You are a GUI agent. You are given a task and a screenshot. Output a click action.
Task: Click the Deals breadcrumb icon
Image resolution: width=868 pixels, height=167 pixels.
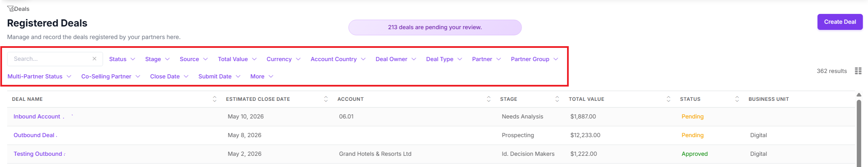pos(10,9)
